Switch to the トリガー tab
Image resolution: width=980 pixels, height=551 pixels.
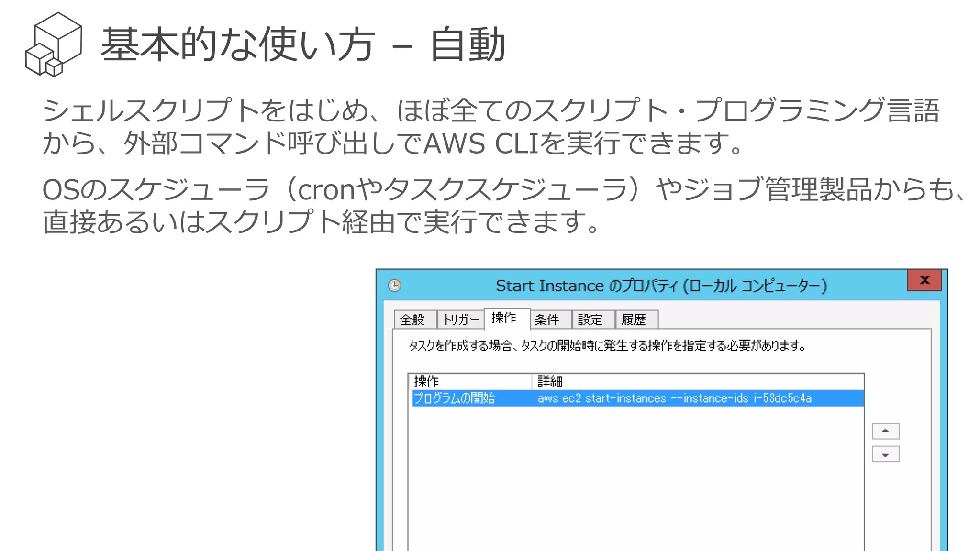pos(461,320)
